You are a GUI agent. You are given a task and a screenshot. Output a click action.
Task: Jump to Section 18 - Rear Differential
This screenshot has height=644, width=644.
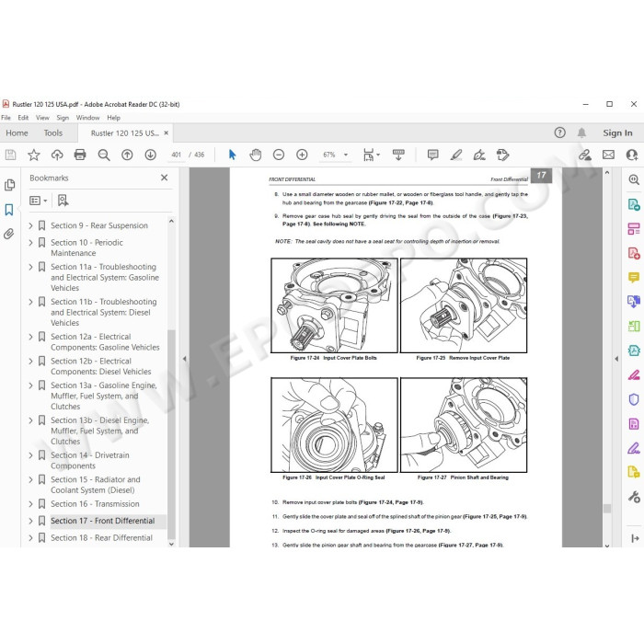[101, 538]
